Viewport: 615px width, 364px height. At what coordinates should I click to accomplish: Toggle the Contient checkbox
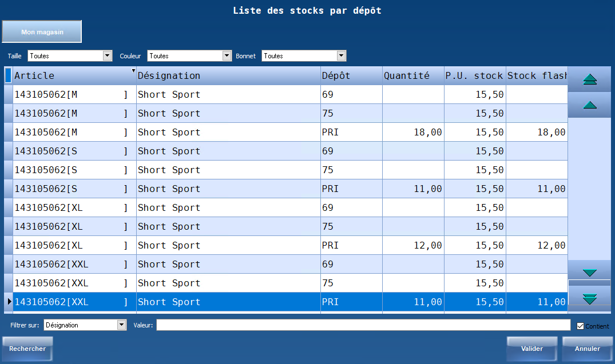point(581,326)
